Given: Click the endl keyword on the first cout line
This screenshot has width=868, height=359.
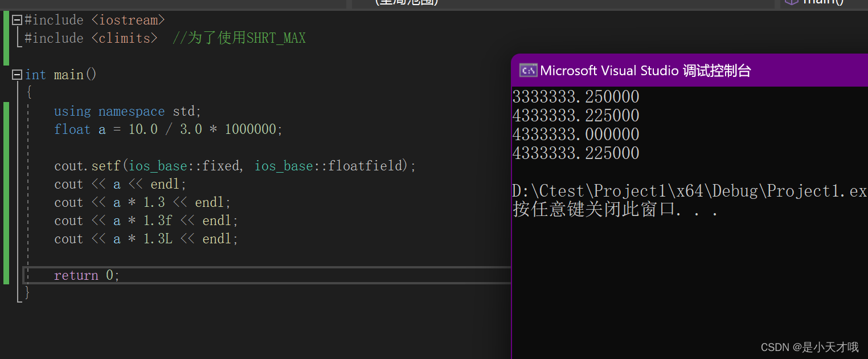Looking at the screenshot, I should [x=165, y=183].
